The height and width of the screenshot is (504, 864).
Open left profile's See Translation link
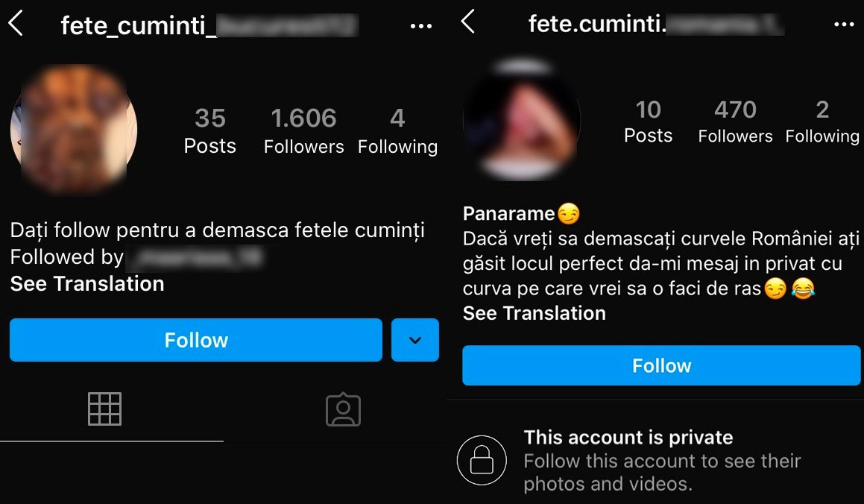click(x=87, y=284)
